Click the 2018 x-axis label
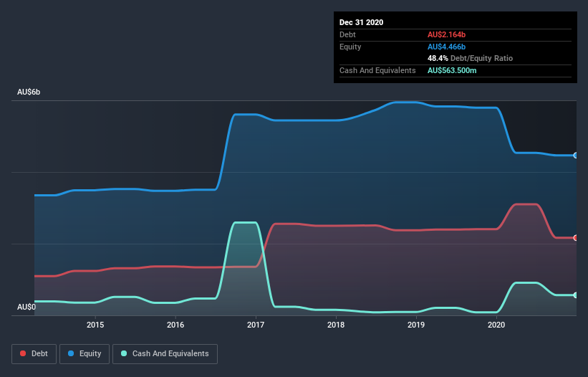588x377 pixels. coord(336,325)
